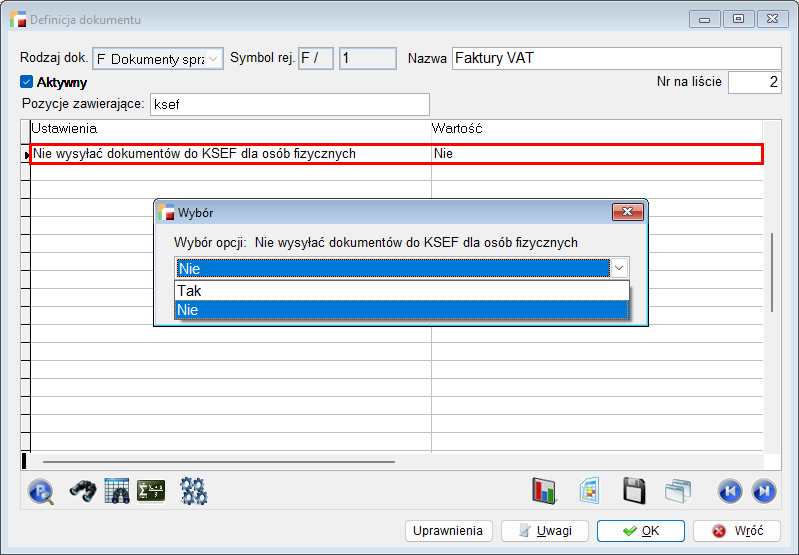Open the bar chart icon
This screenshot has height=555, width=799.
pos(544,491)
